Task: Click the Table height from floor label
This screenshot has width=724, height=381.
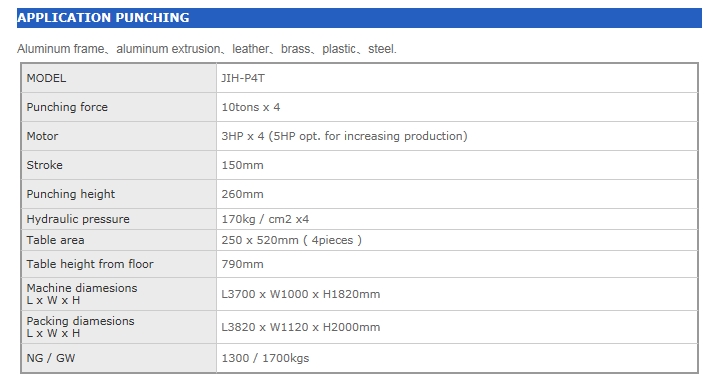Action: pos(90,264)
